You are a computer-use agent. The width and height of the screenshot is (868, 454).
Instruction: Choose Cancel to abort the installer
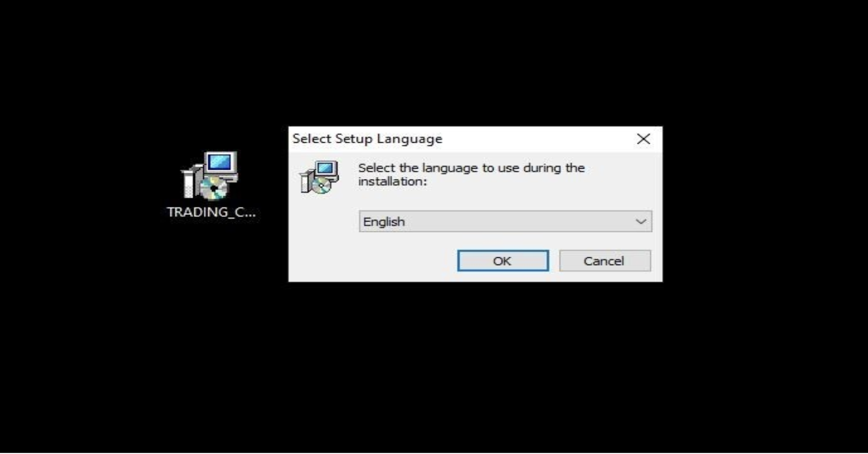pyautogui.click(x=605, y=261)
